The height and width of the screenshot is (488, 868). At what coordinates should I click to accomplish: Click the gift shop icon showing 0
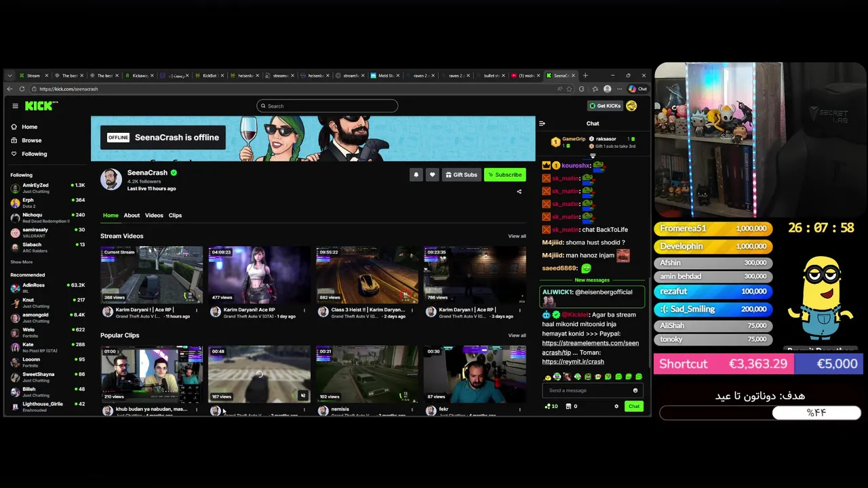click(571, 407)
